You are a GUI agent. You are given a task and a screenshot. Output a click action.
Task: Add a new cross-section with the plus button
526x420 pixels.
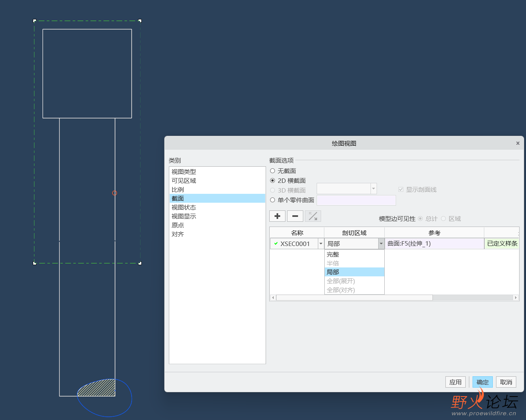coord(277,216)
